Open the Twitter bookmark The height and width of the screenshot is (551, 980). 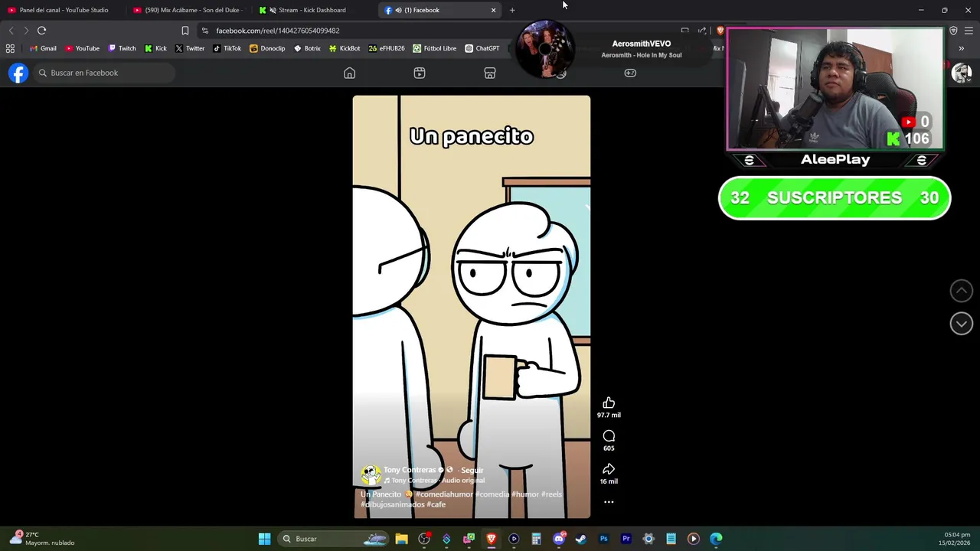(189, 48)
